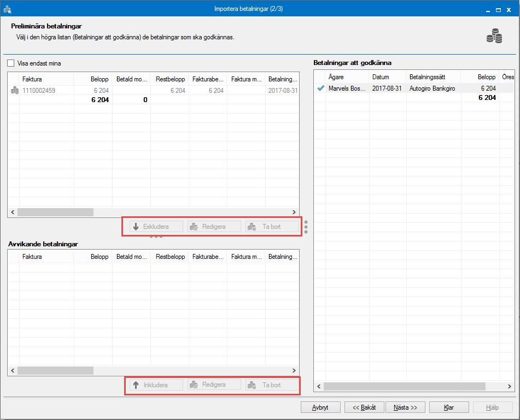This screenshot has width=520, height=420.
Task: Click the Datum column header
Action: click(x=388, y=77)
